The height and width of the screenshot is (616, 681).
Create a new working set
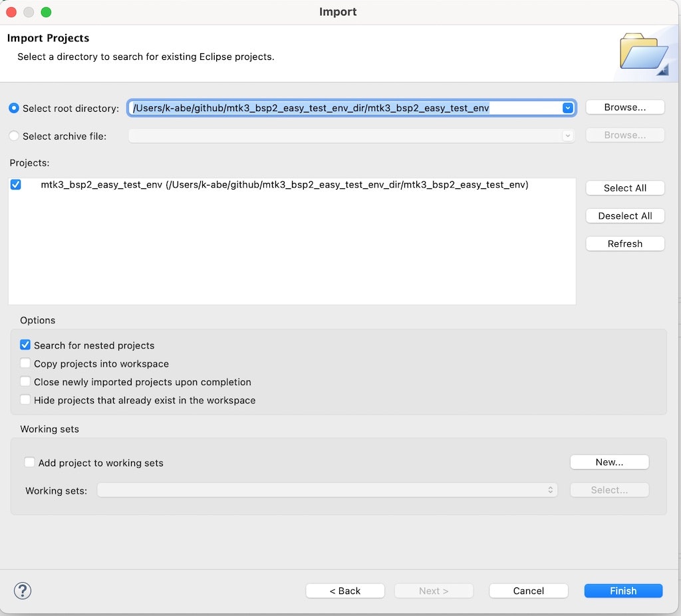click(609, 462)
